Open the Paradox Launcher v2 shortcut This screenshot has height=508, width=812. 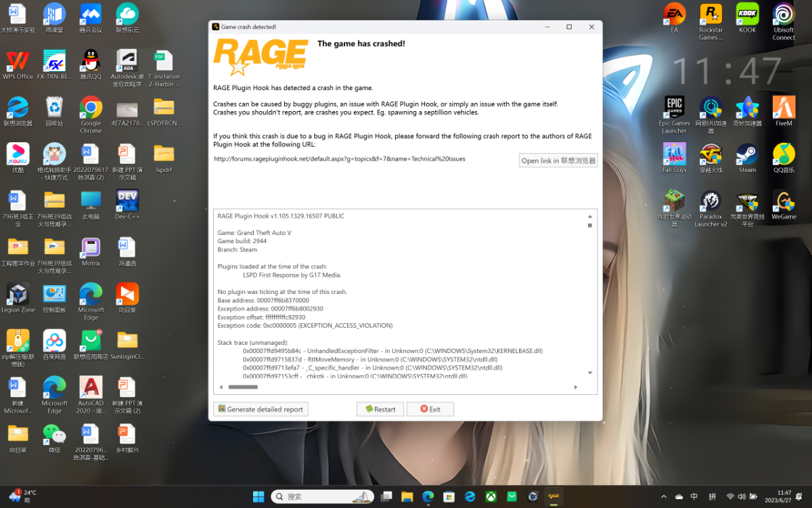[710, 209]
